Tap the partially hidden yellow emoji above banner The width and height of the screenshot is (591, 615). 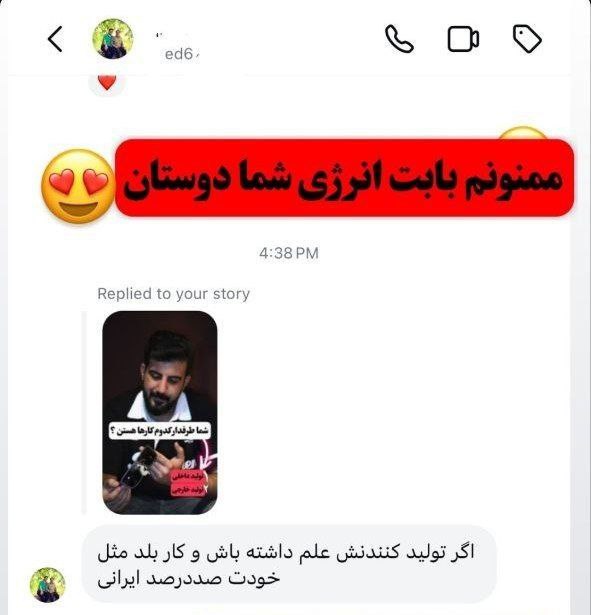[522, 133]
